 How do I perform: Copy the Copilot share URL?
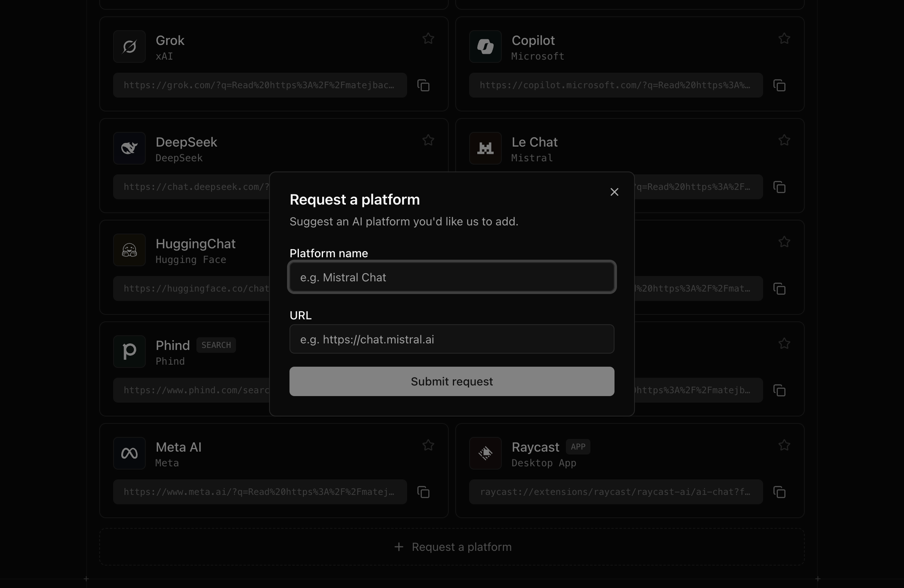[x=779, y=85]
